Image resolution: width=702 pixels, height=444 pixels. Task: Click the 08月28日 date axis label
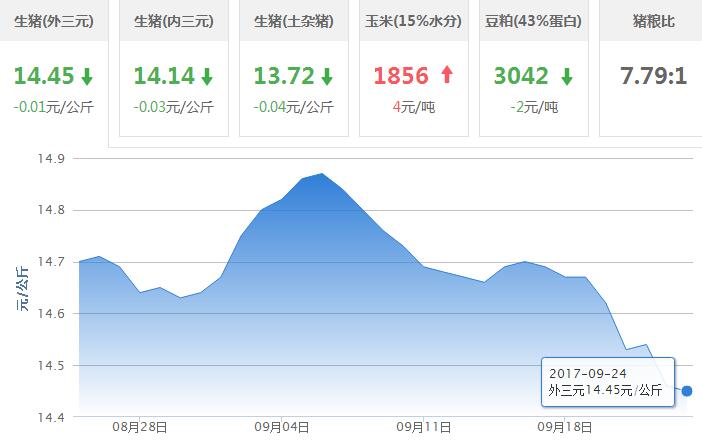(140, 426)
